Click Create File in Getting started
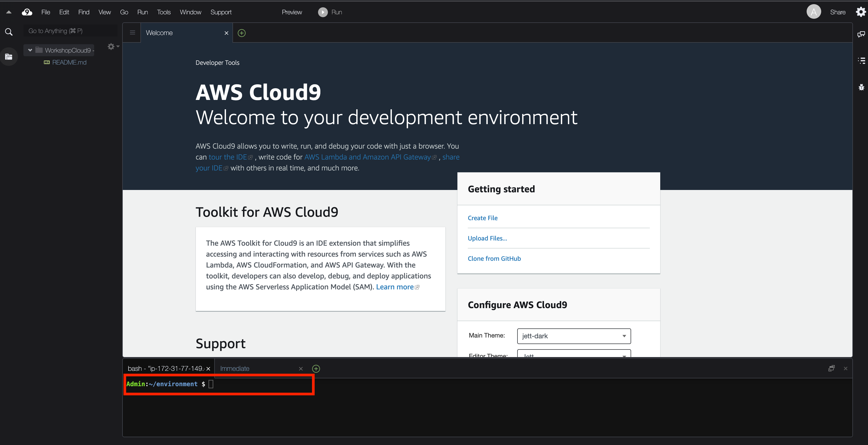This screenshot has width=868, height=445. (483, 218)
